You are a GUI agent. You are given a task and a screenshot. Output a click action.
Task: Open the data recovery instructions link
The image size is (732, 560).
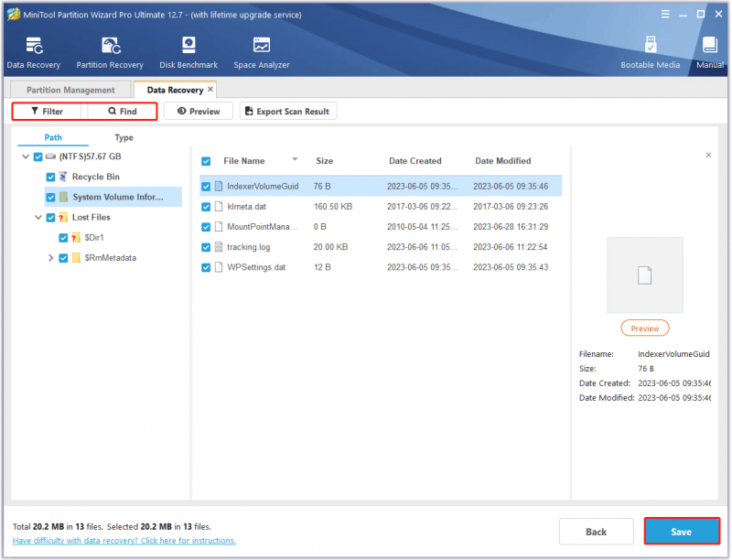click(124, 541)
